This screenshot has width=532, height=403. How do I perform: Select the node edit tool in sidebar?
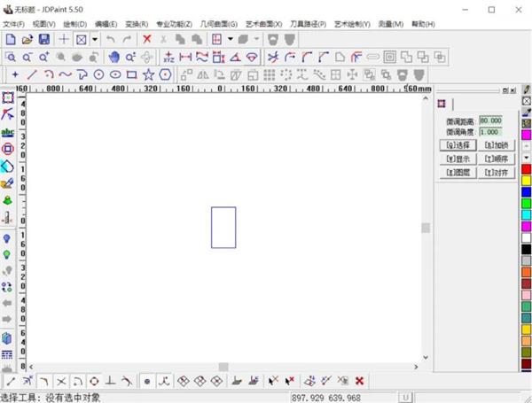tap(7, 114)
